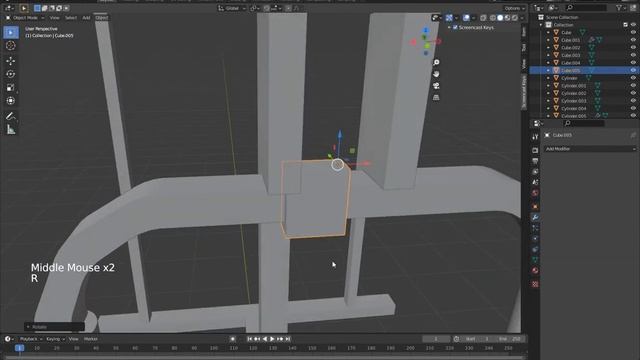
Task: Jump to the timeline start frame
Action: click(249, 339)
